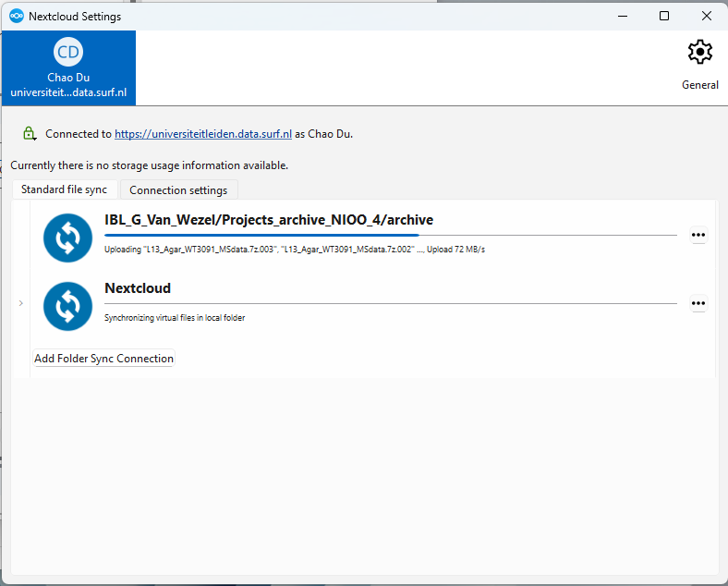Click the Nextcloud folder sync progress bar
Viewport: 728px width, 586px height.
click(391, 304)
